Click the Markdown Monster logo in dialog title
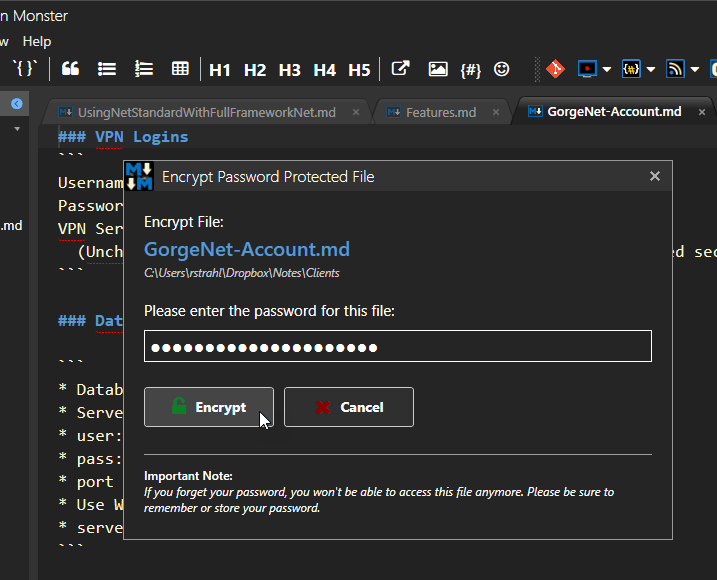The width and height of the screenshot is (717, 580). (x=139, y=177)
